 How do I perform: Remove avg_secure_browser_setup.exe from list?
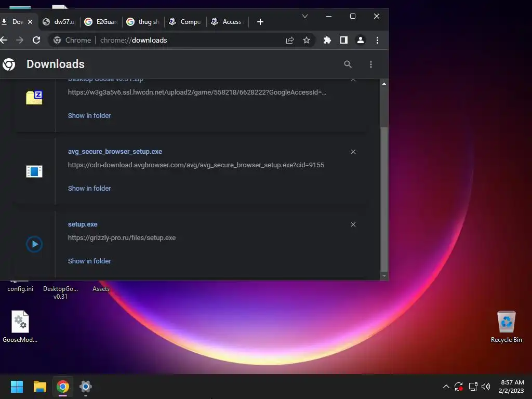tap(353, 152)
